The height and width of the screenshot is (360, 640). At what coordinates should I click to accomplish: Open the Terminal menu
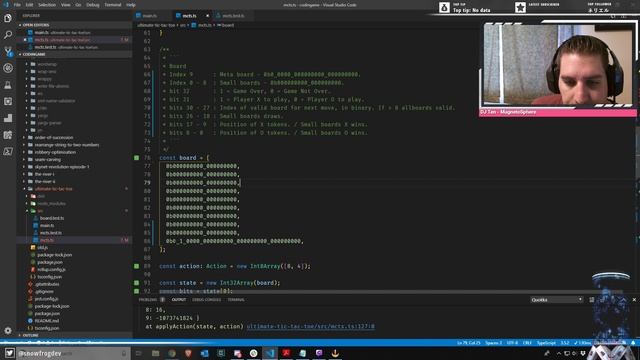[113, 5]
